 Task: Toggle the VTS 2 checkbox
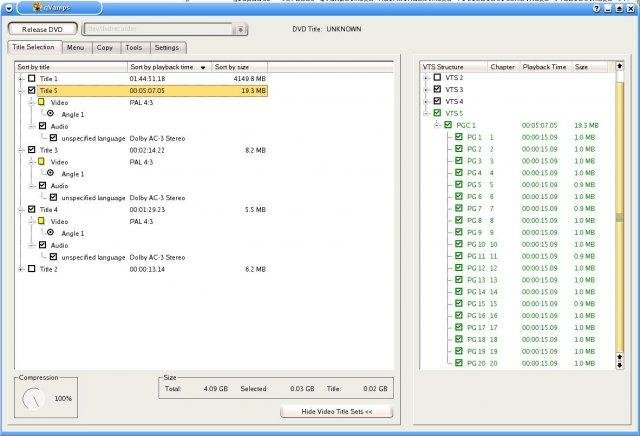pyautogui.click(x=437, y=77)
